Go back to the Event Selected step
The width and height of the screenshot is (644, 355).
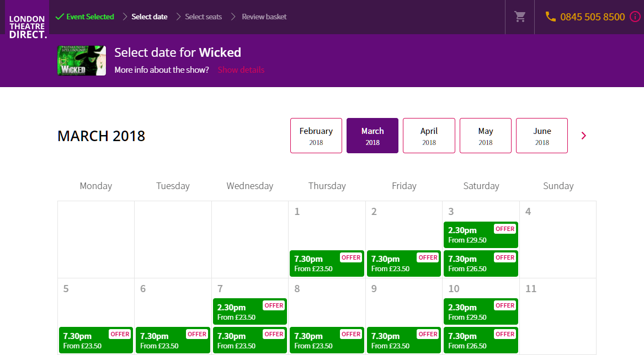[85, 17]
